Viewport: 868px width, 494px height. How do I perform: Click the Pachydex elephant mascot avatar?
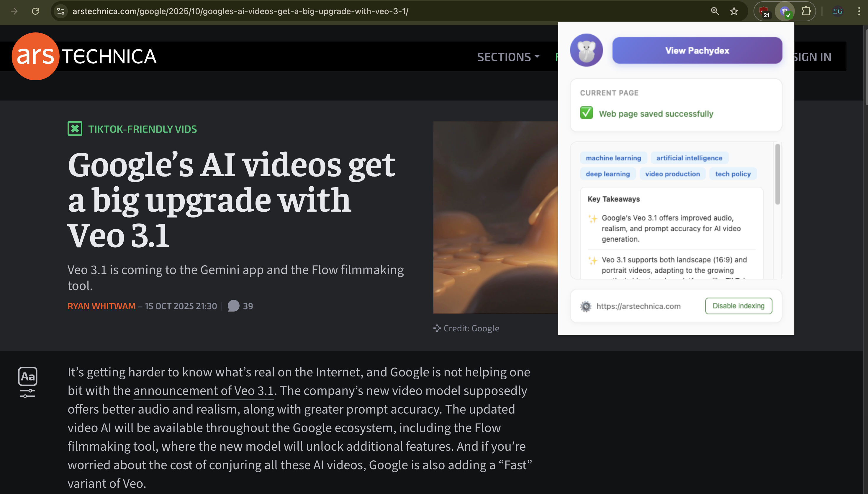click(x=586, y=50)
